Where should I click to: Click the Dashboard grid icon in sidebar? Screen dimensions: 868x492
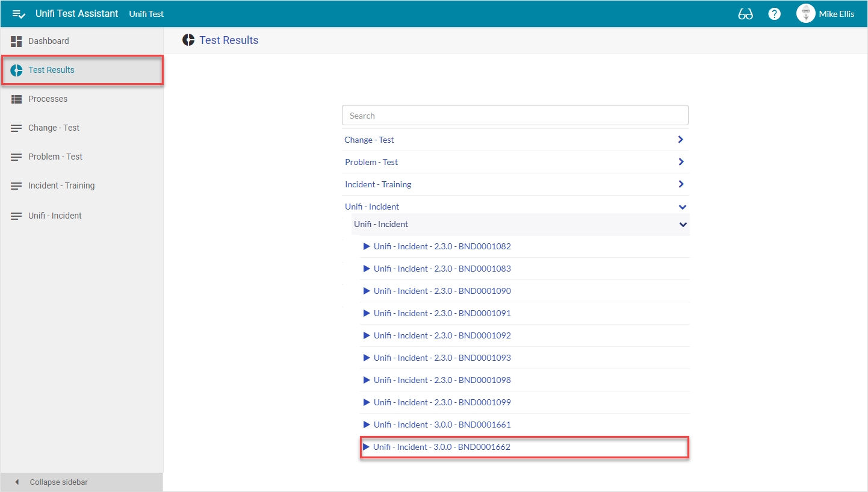(16, 42)
